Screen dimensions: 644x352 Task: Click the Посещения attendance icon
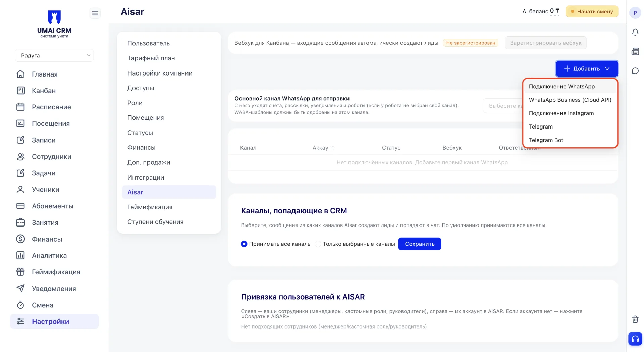point(20,123)
